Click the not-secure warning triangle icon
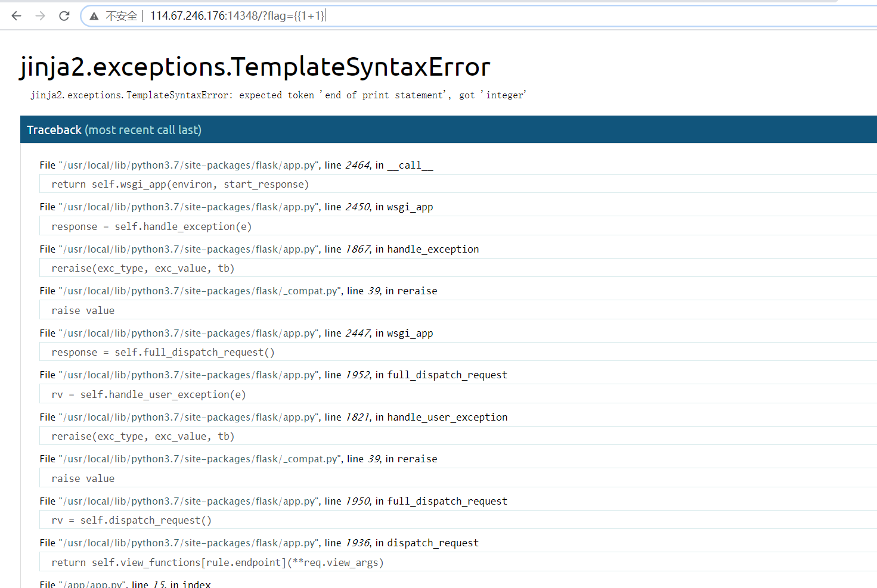This screenshot has height=588, width=877. click(94, 16)
